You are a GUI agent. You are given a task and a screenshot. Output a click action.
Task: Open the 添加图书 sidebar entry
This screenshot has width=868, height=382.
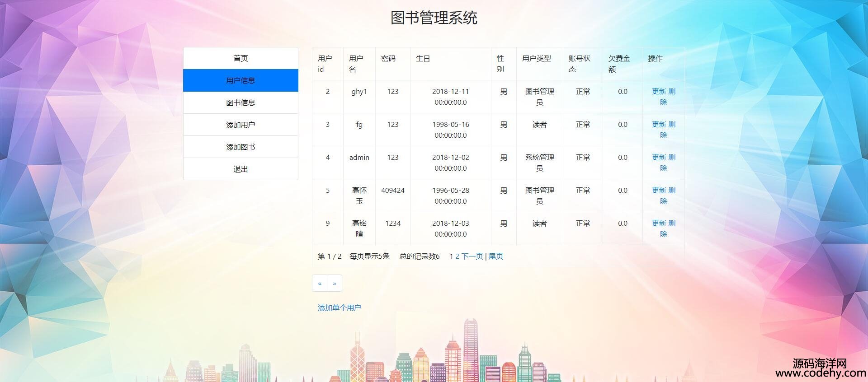pos(241,147)
